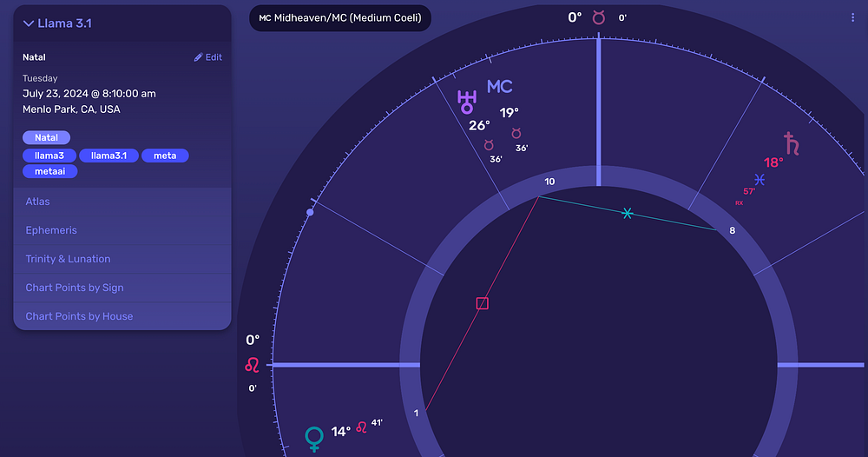
Task: Click the Taurus glyph under Uranus 26°
Action: pyautogui.click(x=489, y=145)
